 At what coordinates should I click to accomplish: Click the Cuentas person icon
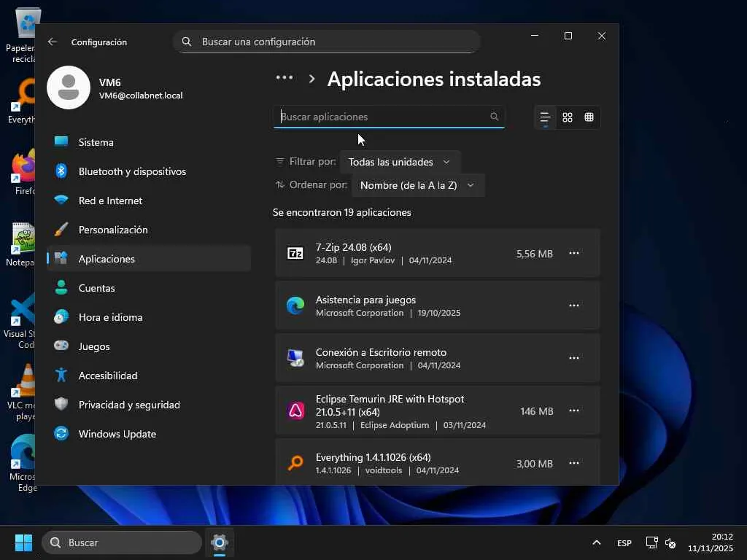(x=61, y=287)
